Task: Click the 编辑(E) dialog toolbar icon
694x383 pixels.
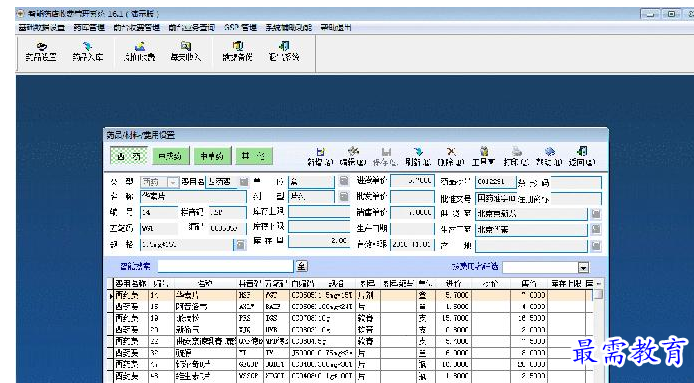Action: coord(353,157)
